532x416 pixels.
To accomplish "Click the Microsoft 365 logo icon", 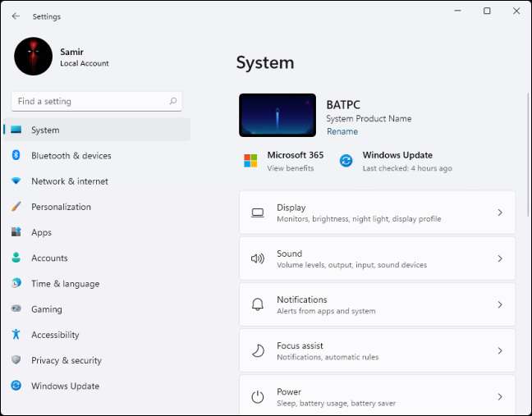I will pyautogui.click(x=250, y=161).
